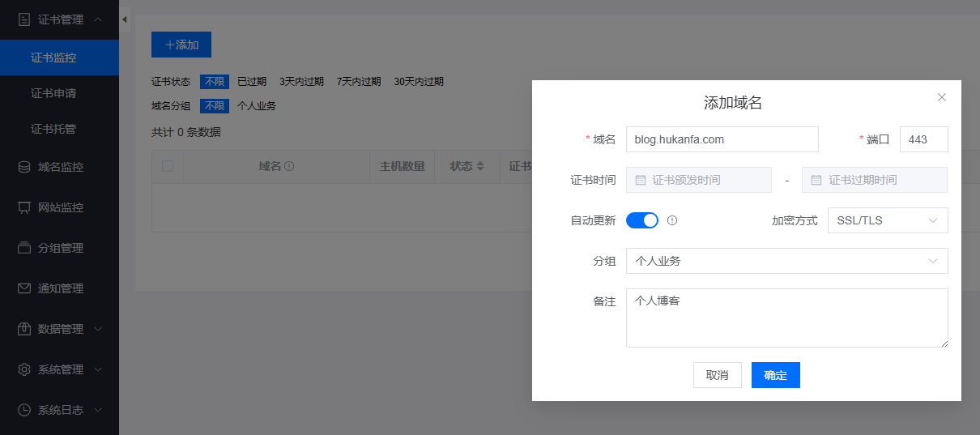980x435 pixels.
Task: Go to 域名监控 page
Action: [59, 167]
